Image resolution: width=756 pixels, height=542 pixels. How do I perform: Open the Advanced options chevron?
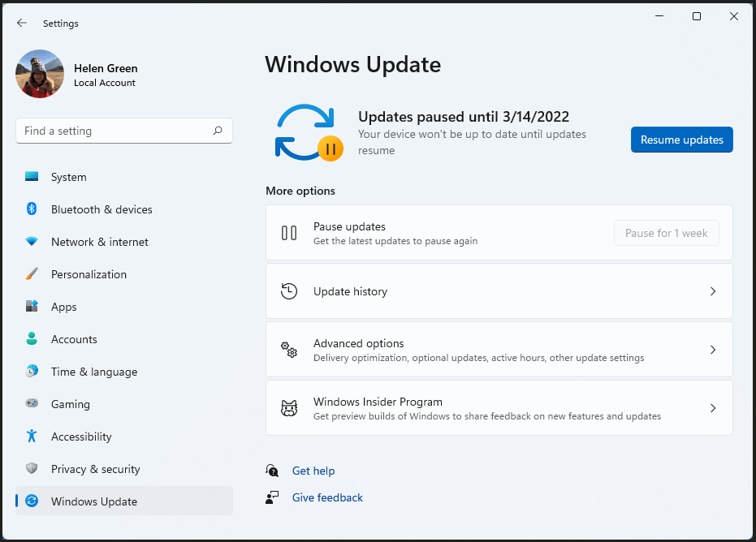[x=713, y=350]
